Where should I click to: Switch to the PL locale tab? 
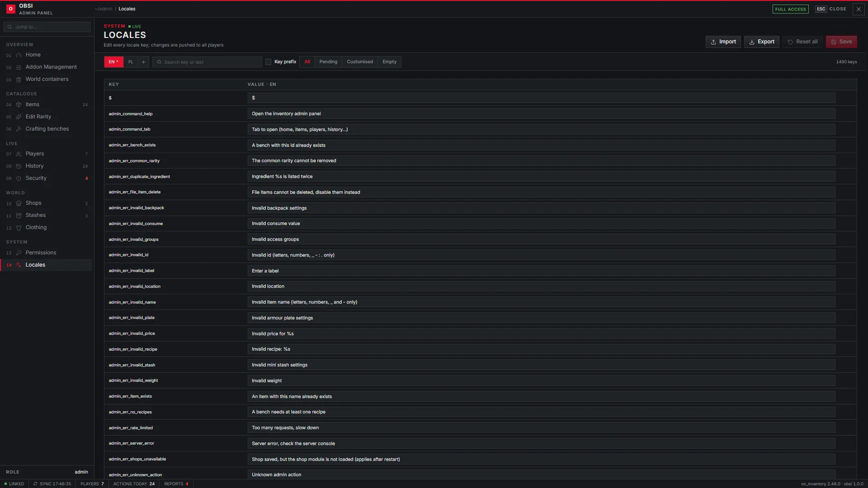tap(131, 62)
